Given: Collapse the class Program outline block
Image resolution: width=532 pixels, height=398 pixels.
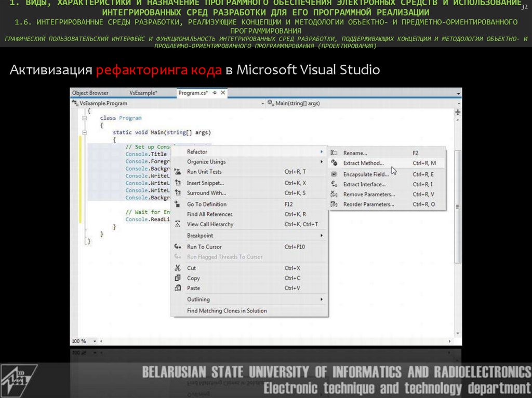Looking at the screenshot, I should (85, 118).
